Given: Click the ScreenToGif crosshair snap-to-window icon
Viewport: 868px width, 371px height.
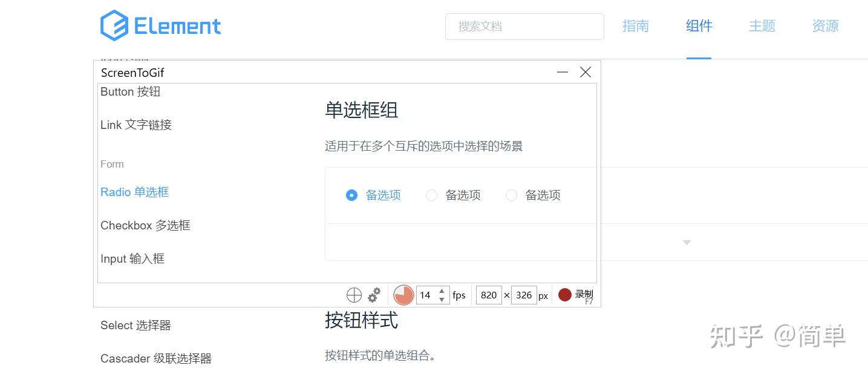Looking at the screenshot, I should [354, 295].
